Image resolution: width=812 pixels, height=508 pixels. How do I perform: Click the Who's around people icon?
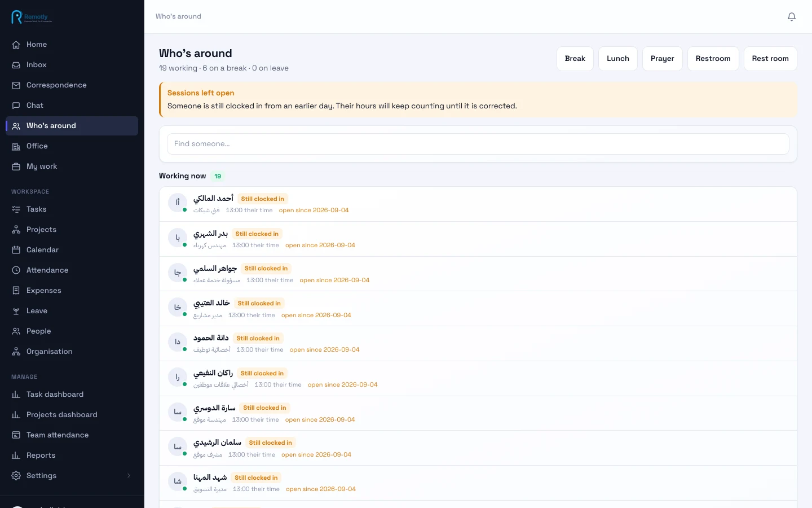click(16, 126)
